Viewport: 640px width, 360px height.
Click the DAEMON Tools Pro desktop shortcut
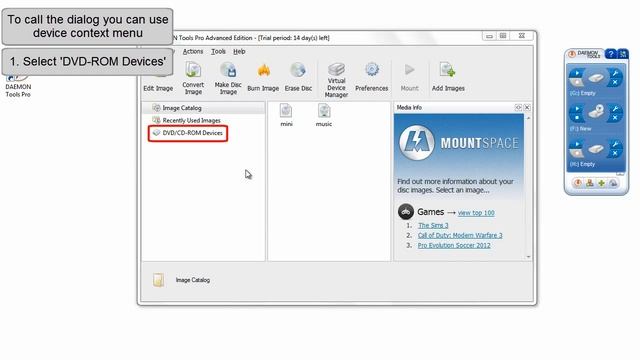18,85
